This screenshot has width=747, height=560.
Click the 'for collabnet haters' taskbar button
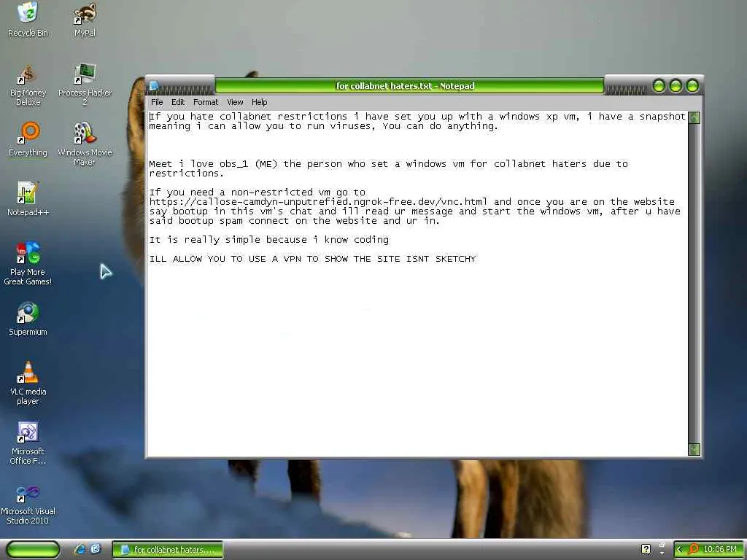pyautogui.click(x=168, y=550)
